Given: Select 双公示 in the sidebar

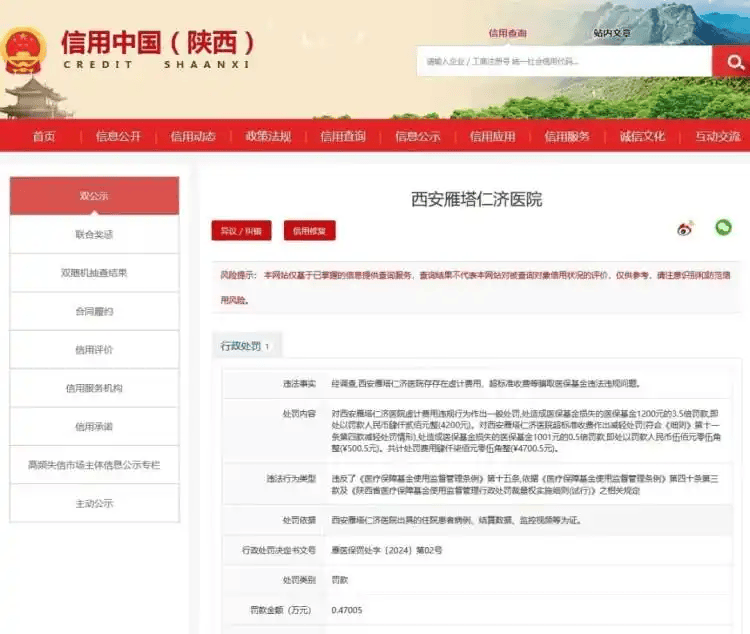Looking at the screenshot, I should pyautogui.click(x=94, y=196).
